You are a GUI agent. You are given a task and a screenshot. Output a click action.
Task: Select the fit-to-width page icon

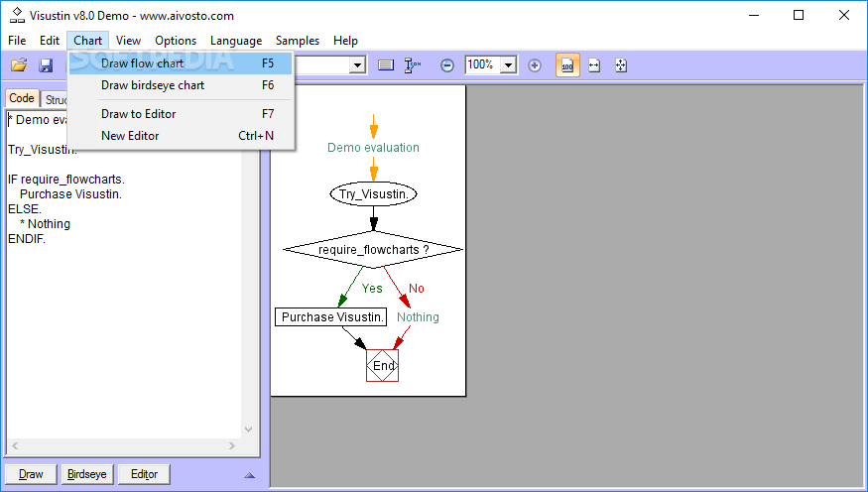pyautogui.click(x=594, y=65)
